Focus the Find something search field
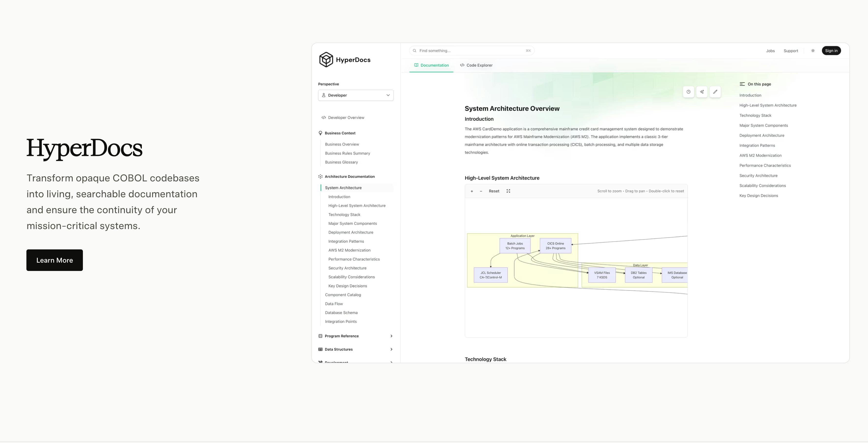 [x=472, y=51]
